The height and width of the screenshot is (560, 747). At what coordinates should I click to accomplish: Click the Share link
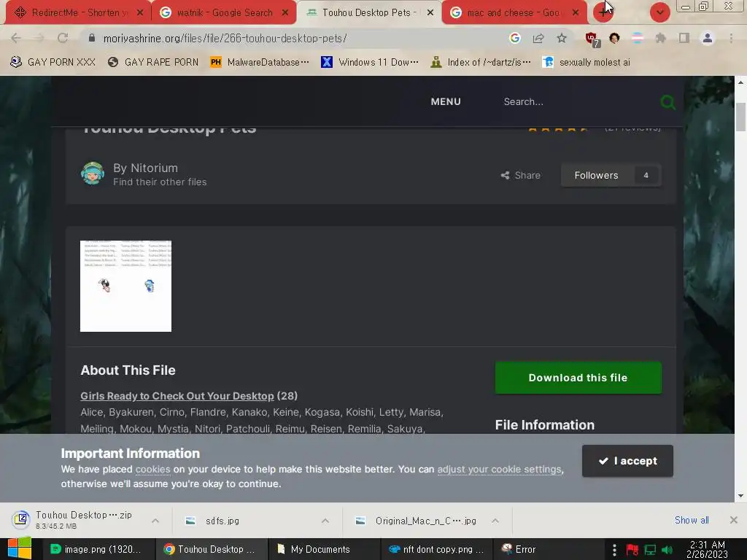520,175
